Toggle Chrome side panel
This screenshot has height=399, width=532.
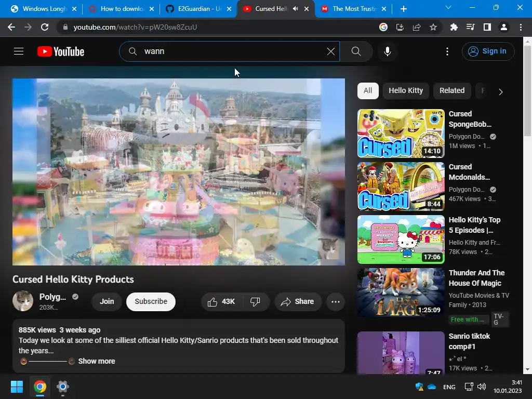tap(487, 27)
